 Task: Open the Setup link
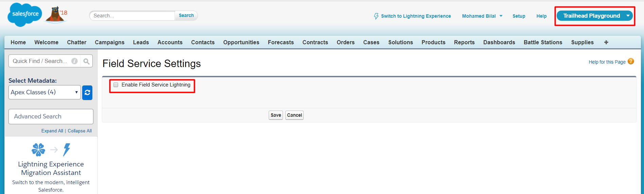tap(519, 16)
